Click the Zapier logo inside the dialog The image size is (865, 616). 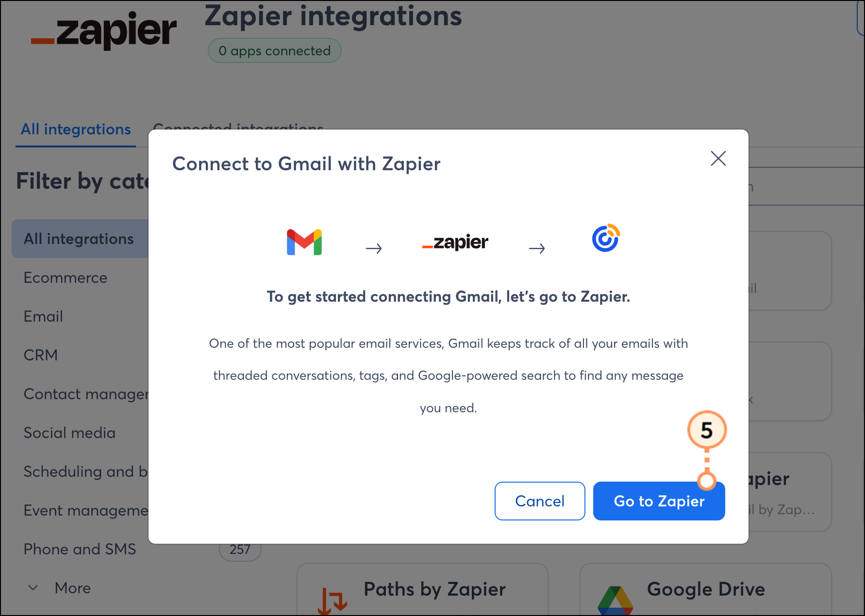[x=455, y=242]
